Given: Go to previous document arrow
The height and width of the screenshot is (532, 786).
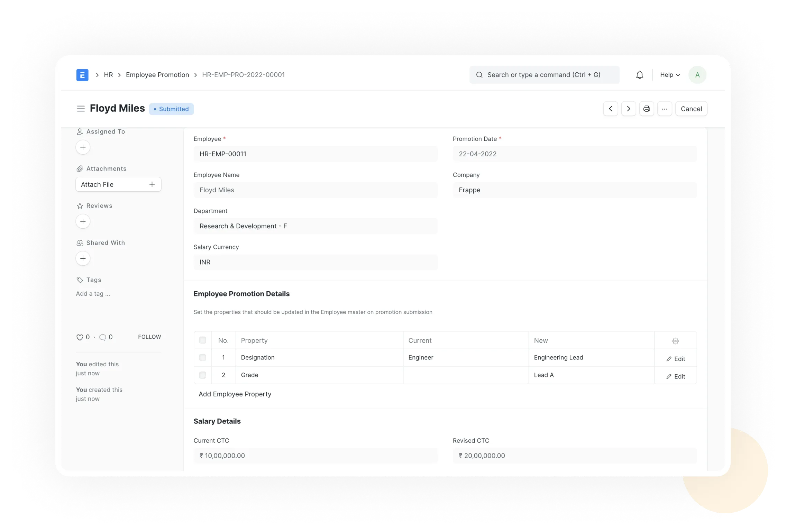Looking at the screenshot, I should click(610, 109).
